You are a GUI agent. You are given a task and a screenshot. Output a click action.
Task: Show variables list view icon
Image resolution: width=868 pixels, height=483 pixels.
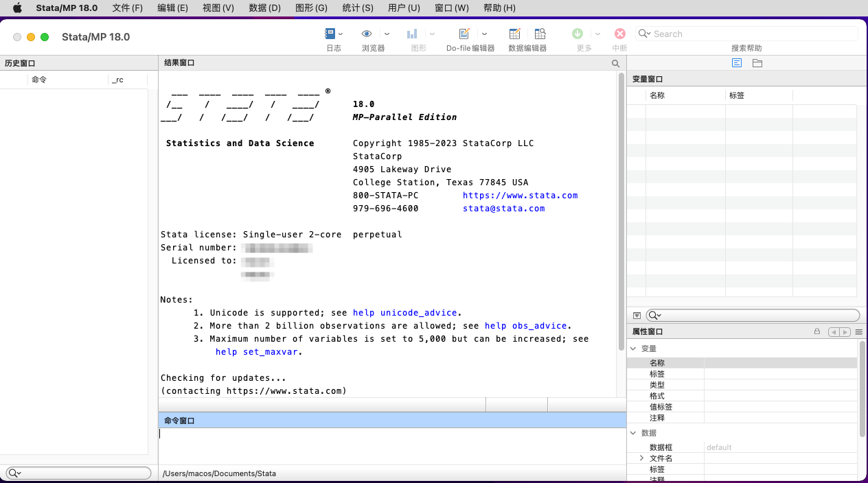click(737, 63)
